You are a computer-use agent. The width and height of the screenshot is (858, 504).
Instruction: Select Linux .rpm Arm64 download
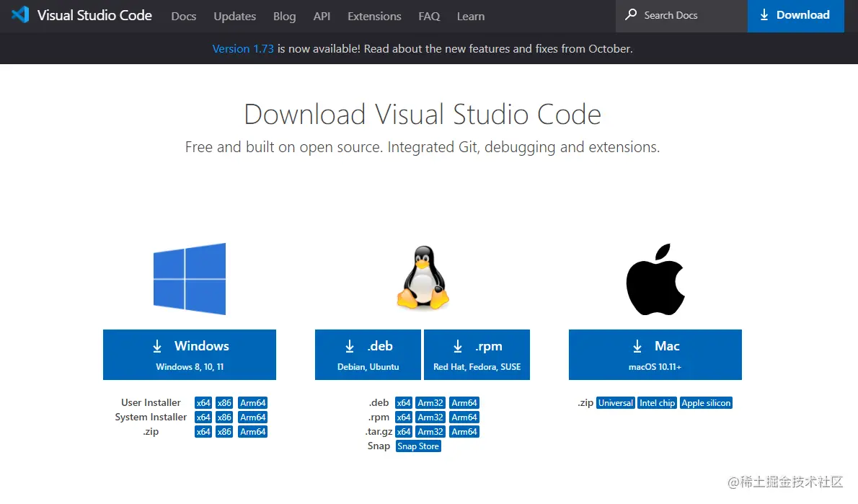(464, 417)
